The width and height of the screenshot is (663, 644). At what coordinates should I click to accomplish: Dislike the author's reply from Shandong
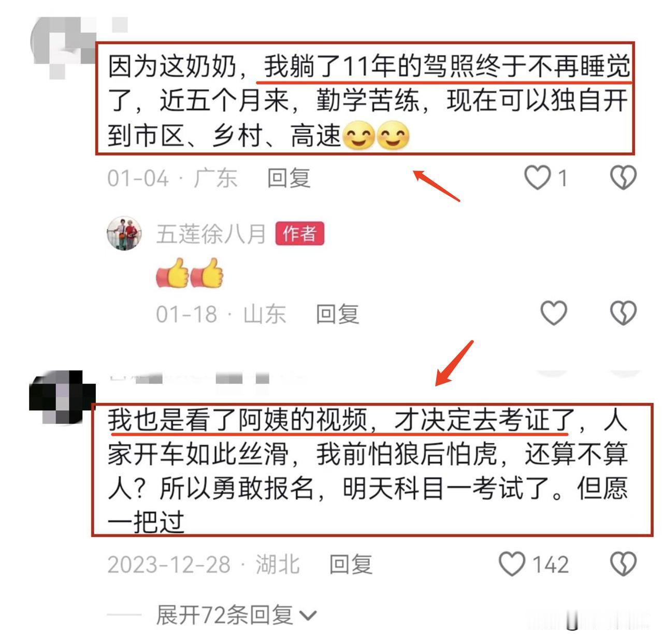click(x=623, y=313)
